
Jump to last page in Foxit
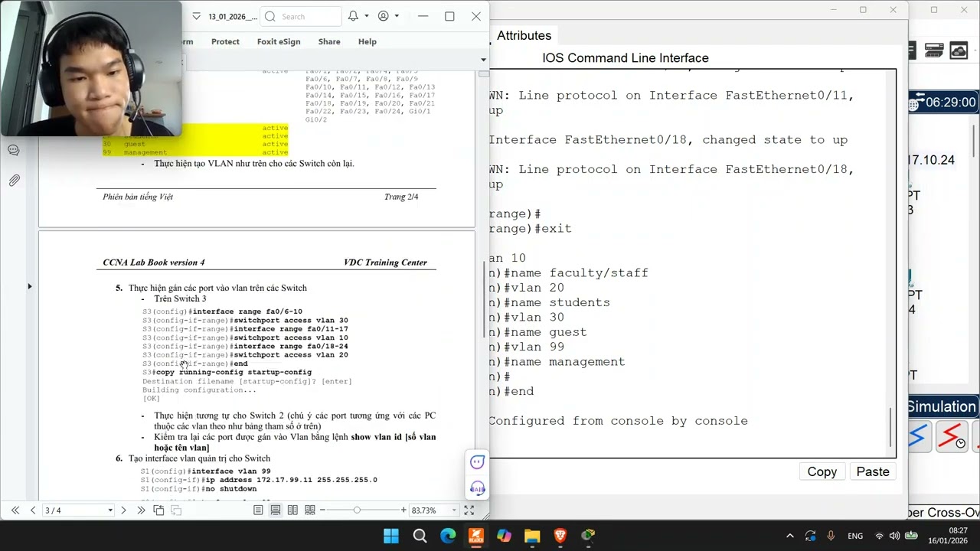[141, 510]
